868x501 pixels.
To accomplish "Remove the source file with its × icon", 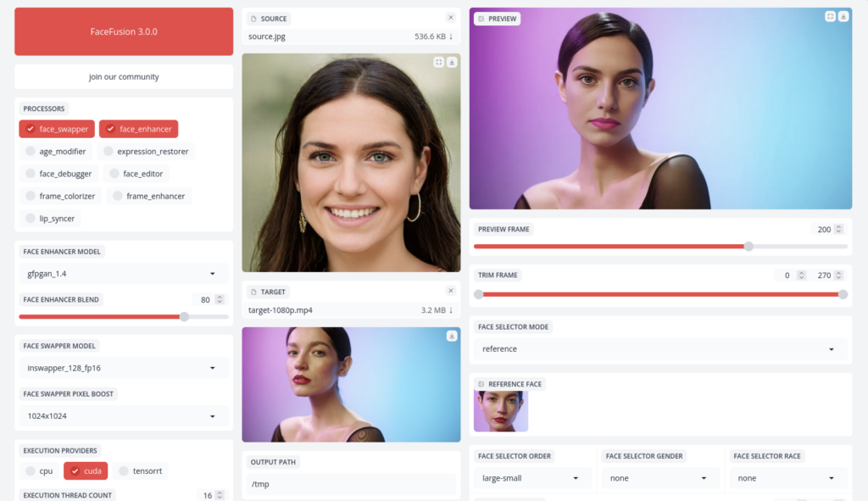I will pyautogui.click(x=451, y=17).
